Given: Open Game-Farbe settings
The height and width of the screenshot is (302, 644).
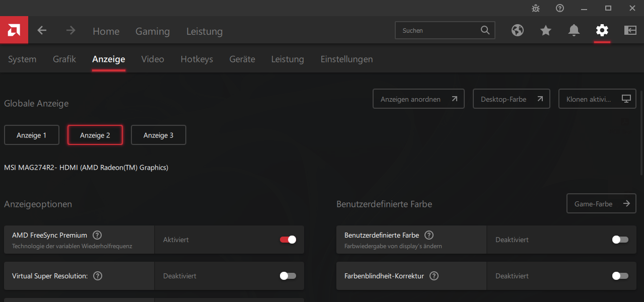Looking at the screenshot, I should click(x=601, y=203).
